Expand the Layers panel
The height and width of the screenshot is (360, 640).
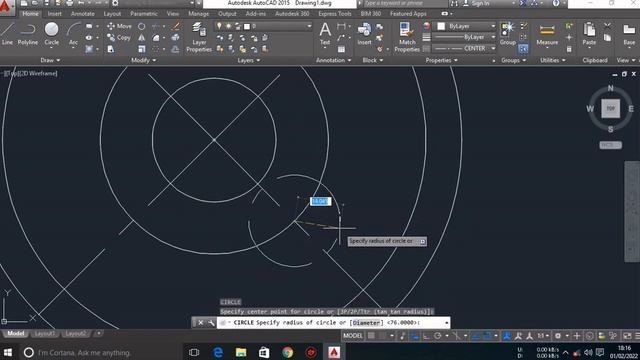[249, 60]
